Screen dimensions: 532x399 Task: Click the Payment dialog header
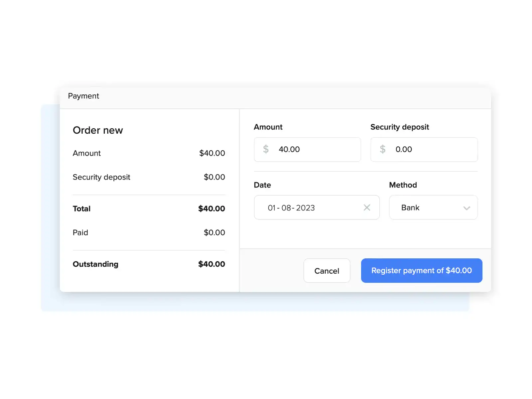(83, 96)
